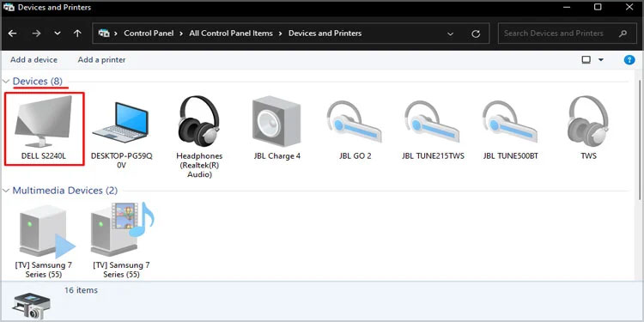644x322 pixels.
Task: Select the DESKTOP-PG59Q0V laptop icon
Action: [x=121, y=123]
